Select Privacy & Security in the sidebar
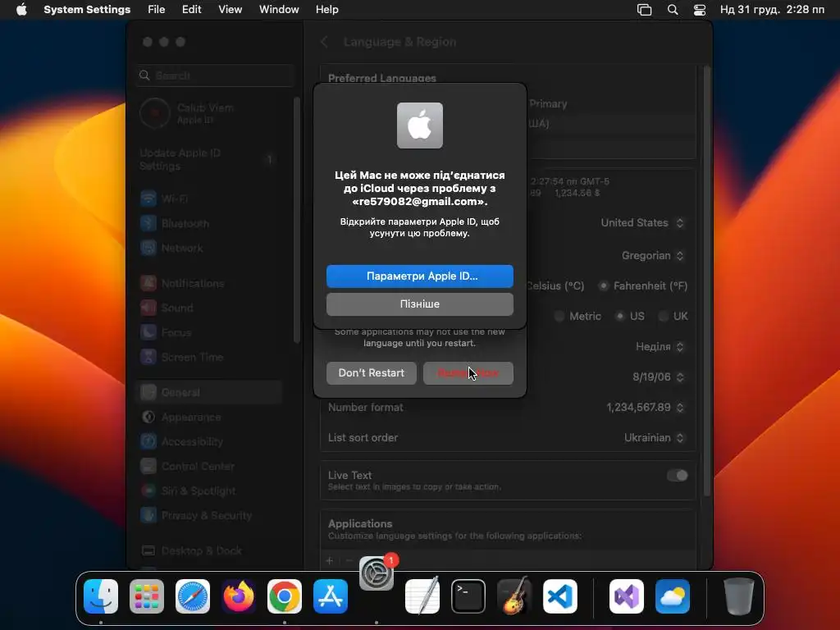The image size is (840, 630). pos(209,516)
